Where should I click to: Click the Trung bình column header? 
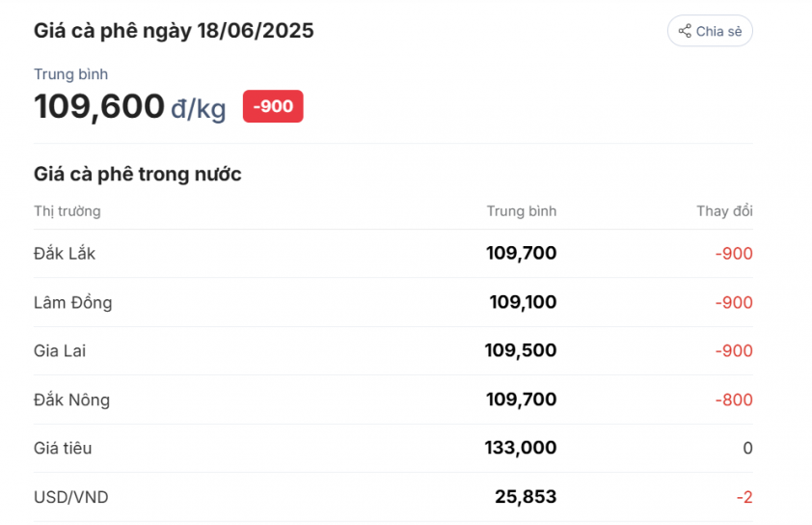pos(522,211)
